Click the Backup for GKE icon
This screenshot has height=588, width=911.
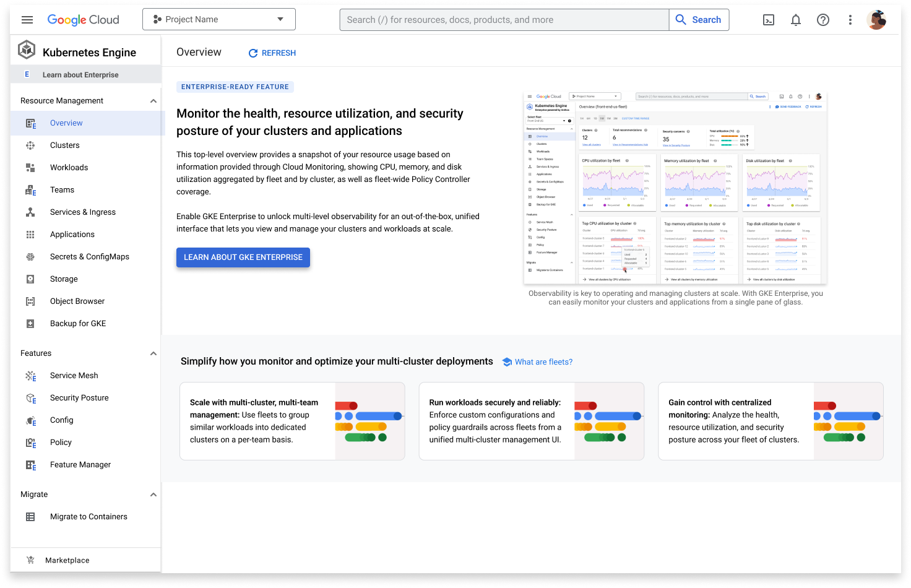pos(30,324)
